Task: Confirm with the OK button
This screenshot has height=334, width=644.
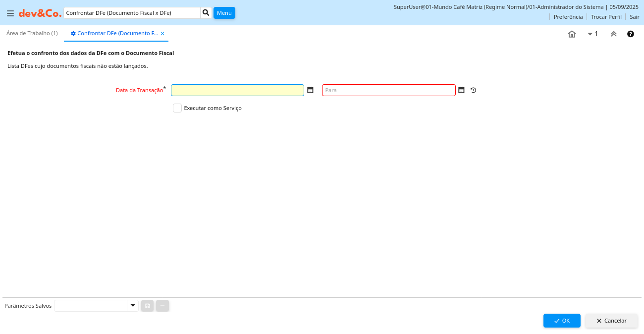Action: [x=562, y=321]
